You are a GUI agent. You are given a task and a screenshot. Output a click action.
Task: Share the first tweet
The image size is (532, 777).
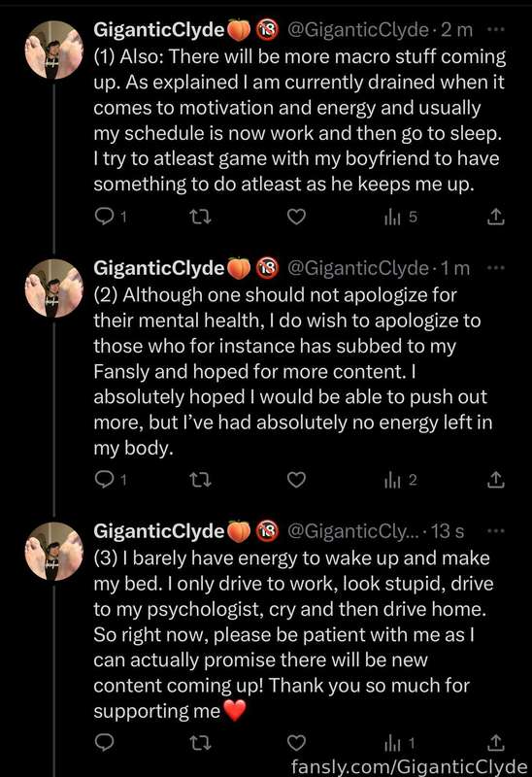coord(495,217)
